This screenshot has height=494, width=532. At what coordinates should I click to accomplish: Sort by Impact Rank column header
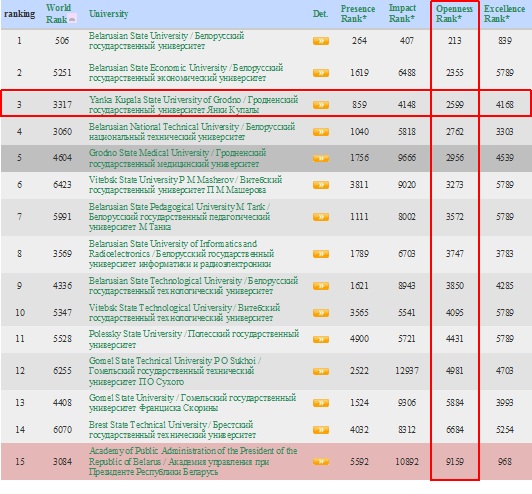(402, 14)
